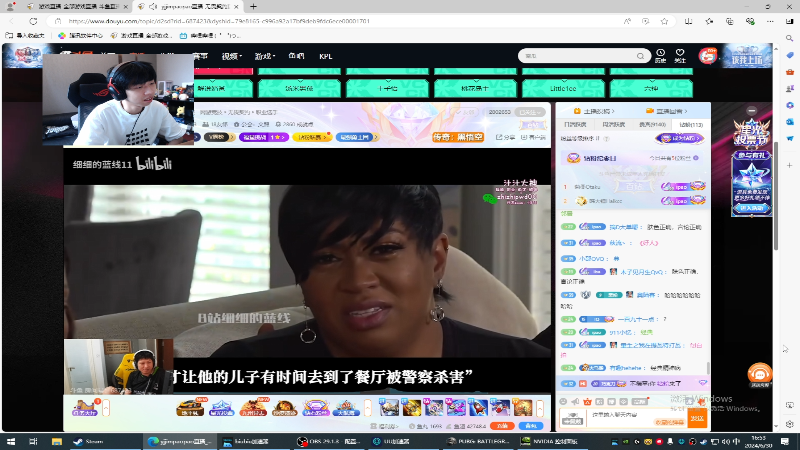Screen dimensions: 800x450
Task: Open the KPL menu item
Action: [326, 56]
